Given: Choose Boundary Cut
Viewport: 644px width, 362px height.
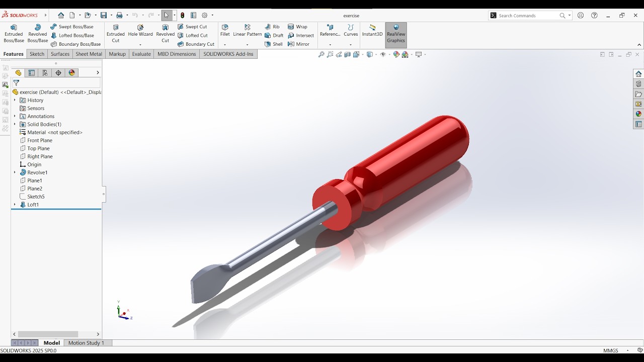Looking at the screenshot, I should [196, 44].
